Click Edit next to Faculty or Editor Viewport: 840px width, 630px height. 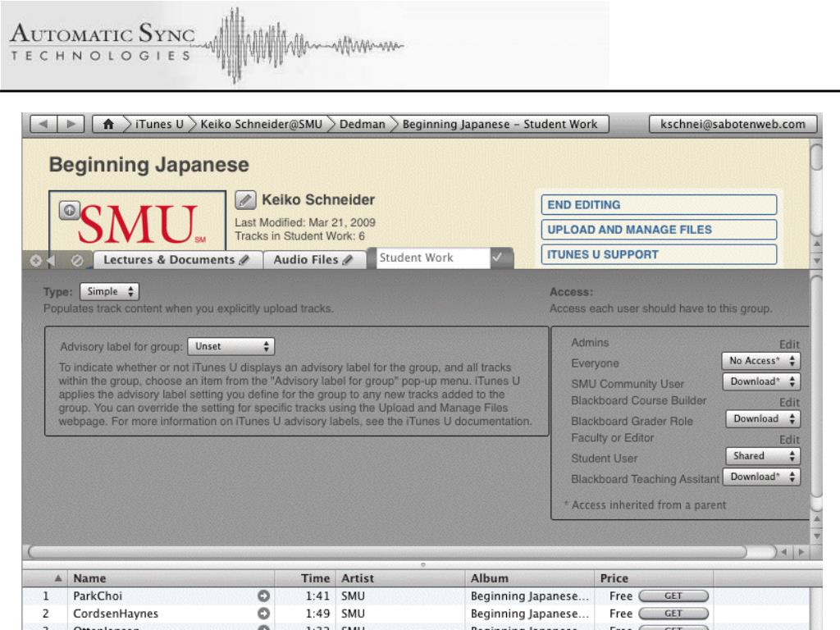coord(789,440)
